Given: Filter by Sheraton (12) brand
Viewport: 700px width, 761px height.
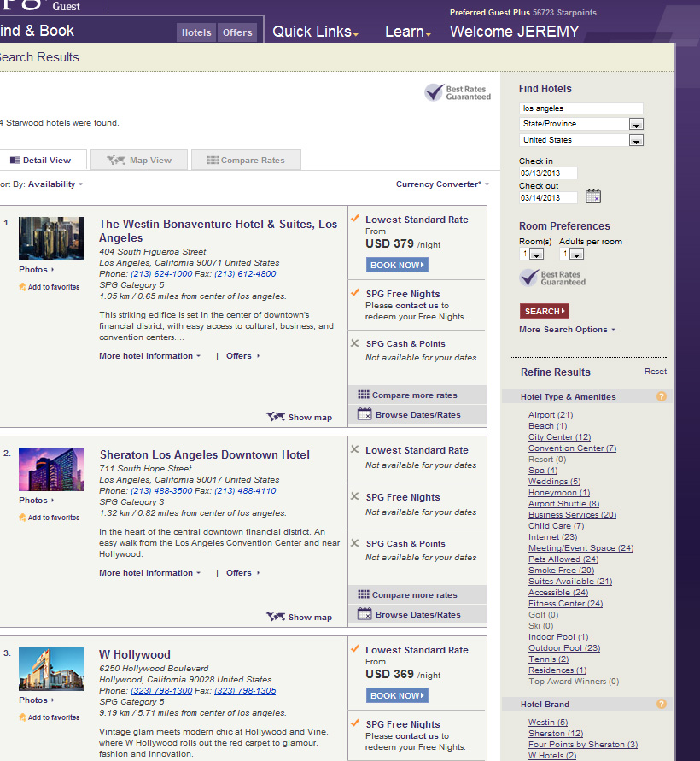Looking at the screenshot, I should point(556,734).
